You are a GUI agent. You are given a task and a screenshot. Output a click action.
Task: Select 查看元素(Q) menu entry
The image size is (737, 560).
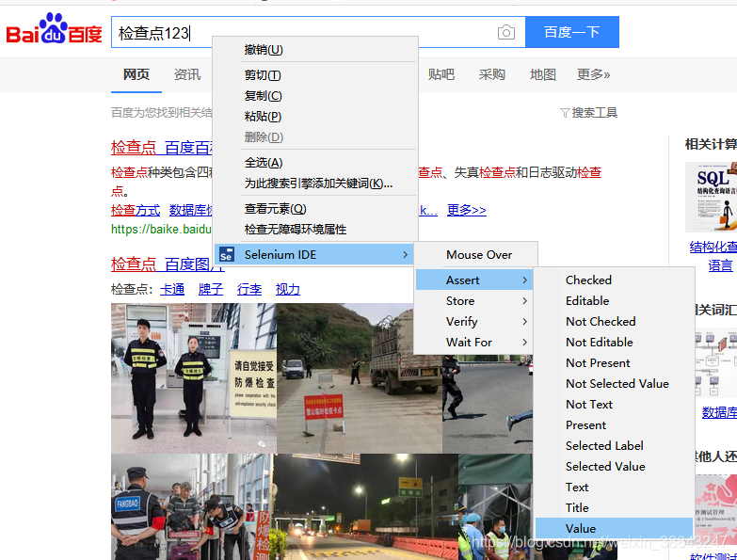point(315,209)
